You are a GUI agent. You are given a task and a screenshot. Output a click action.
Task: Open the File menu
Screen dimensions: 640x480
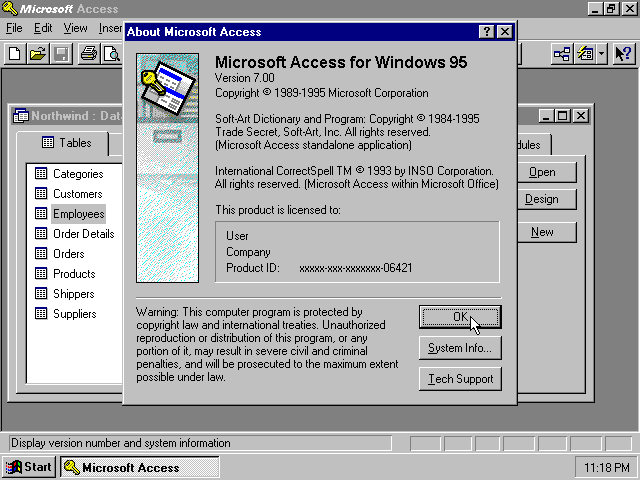(14, 28)
